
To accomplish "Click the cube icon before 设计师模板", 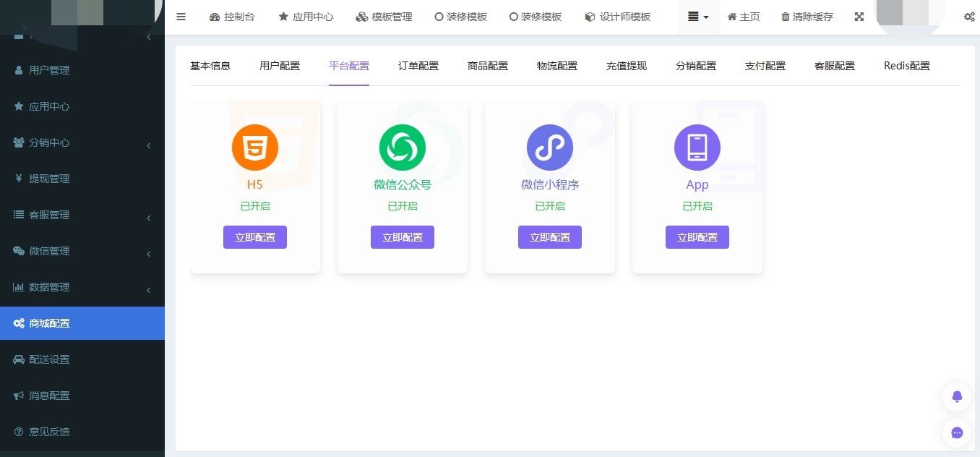I will click(590, 17).
